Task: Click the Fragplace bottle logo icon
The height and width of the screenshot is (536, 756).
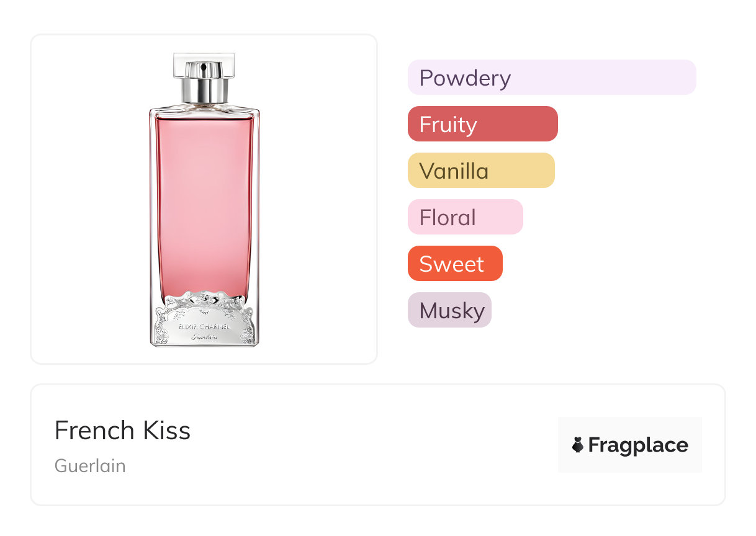Action: (578, 445)
